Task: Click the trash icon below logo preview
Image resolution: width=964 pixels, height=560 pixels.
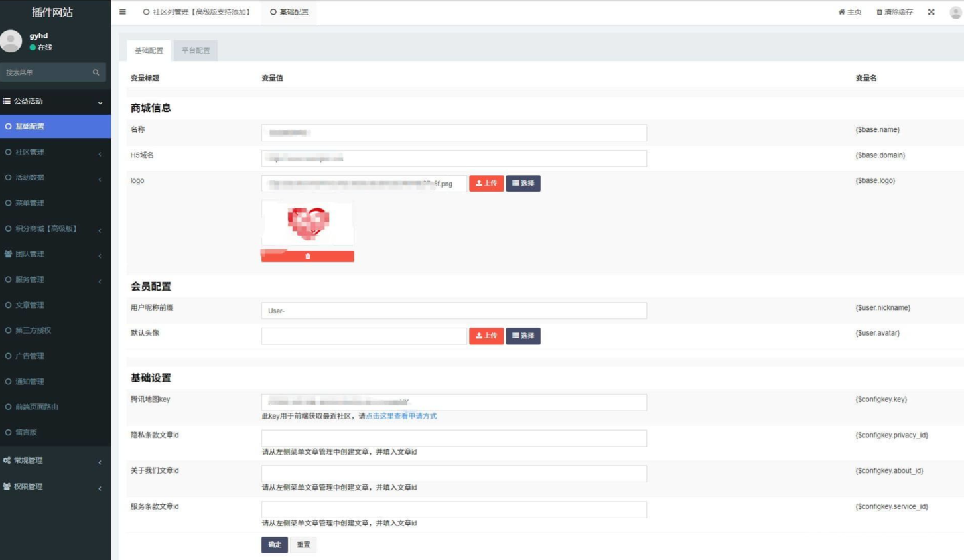Action: tap(307, 256)
